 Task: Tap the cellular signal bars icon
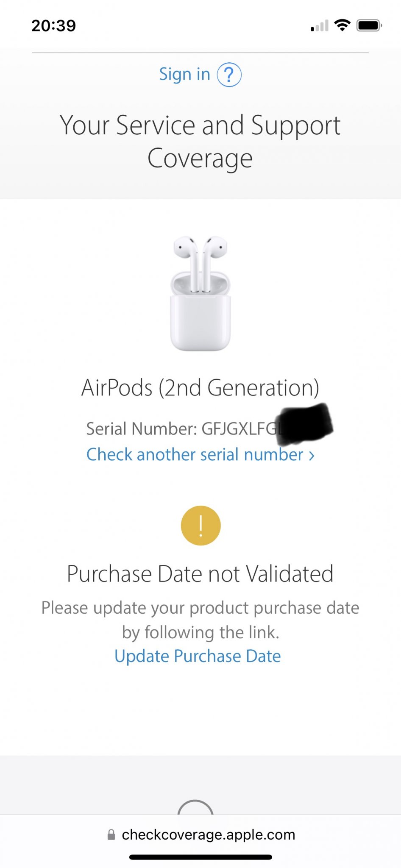coord(319,26)
